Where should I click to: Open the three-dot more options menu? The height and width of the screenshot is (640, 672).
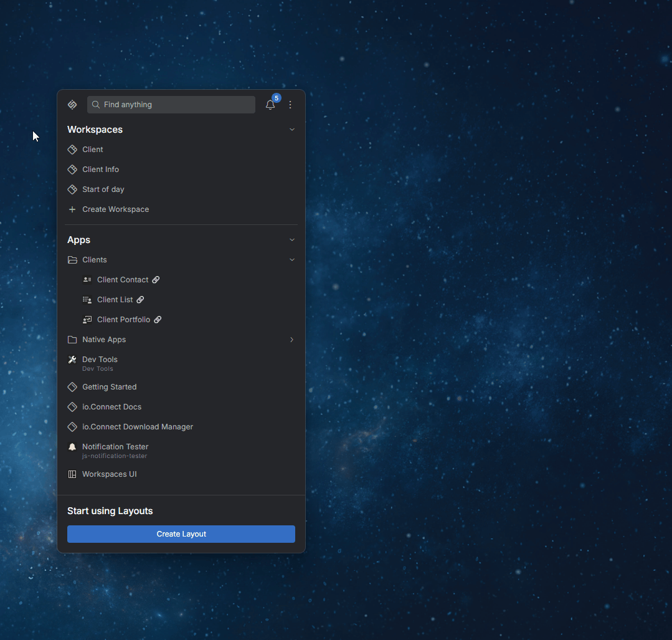click(290, 105)
